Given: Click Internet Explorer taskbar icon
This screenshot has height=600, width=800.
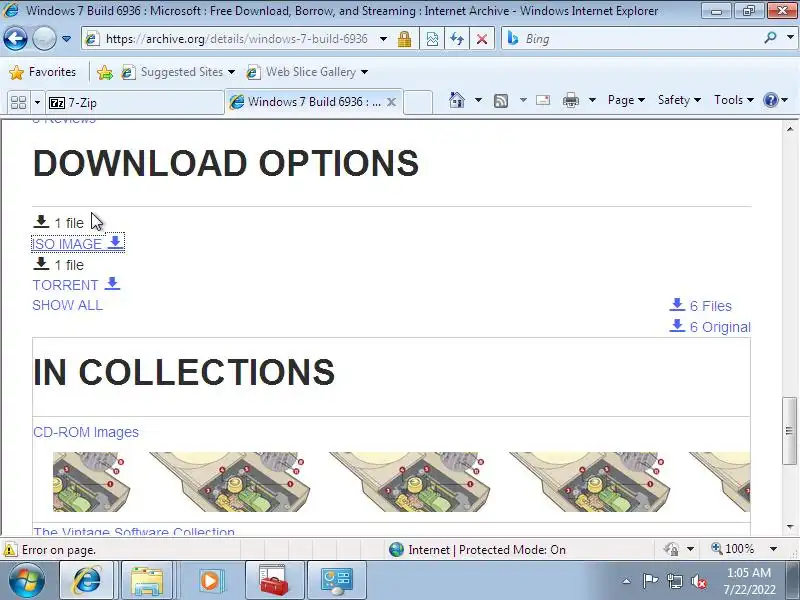Looking at the screenshot, I should [87, 581].
